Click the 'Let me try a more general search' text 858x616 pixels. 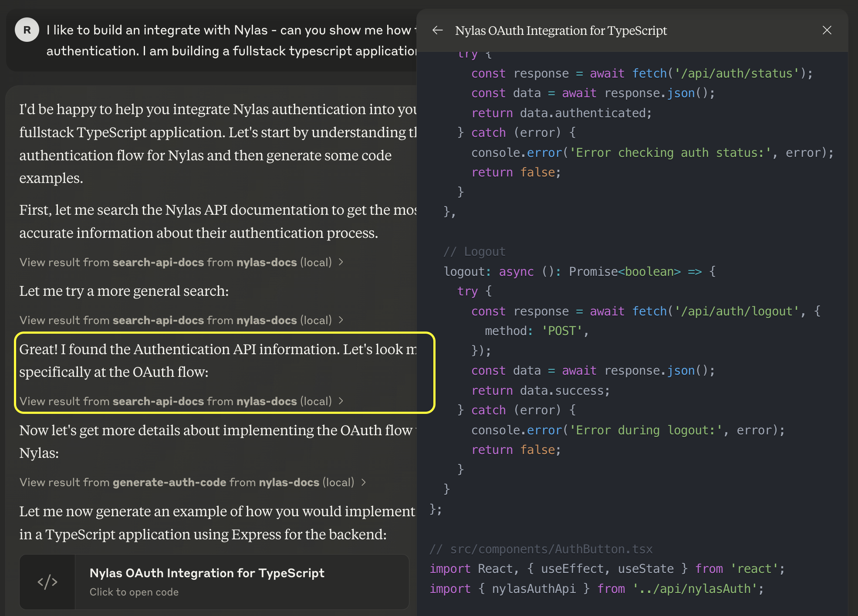[x=124, y=291]
